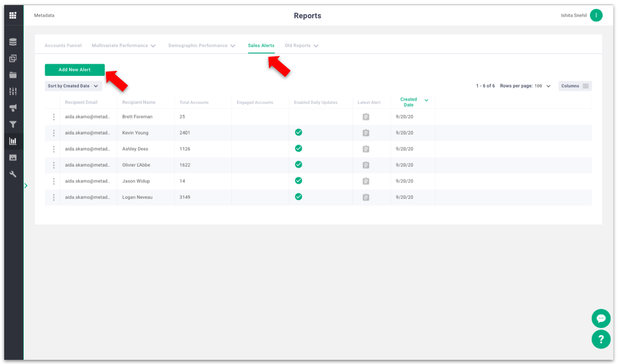Open the apps grid menu icon

(13, 15)
